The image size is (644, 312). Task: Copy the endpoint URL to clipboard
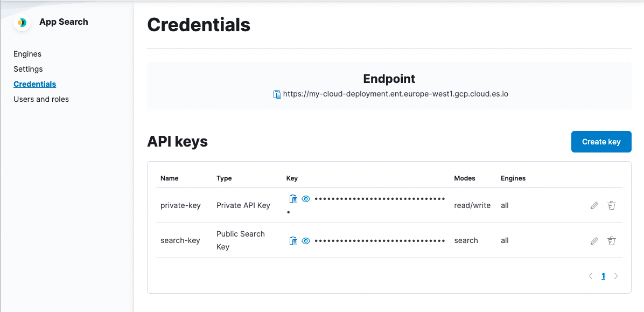click(277, 94)
